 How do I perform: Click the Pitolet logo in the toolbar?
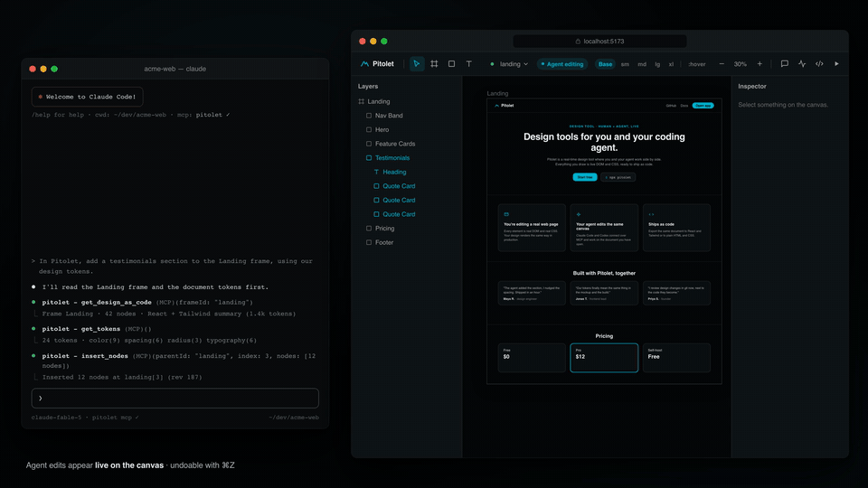pos(377,63)
